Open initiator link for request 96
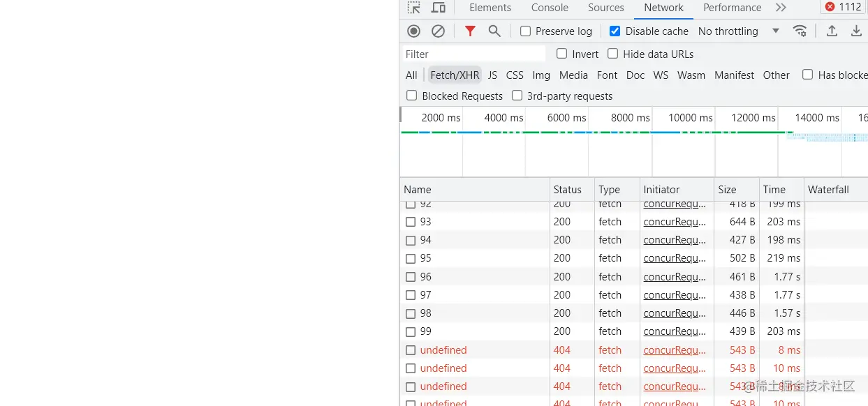The width and height of the screenshot is (868, 406). pyautogui.click(x=675, y=277)
